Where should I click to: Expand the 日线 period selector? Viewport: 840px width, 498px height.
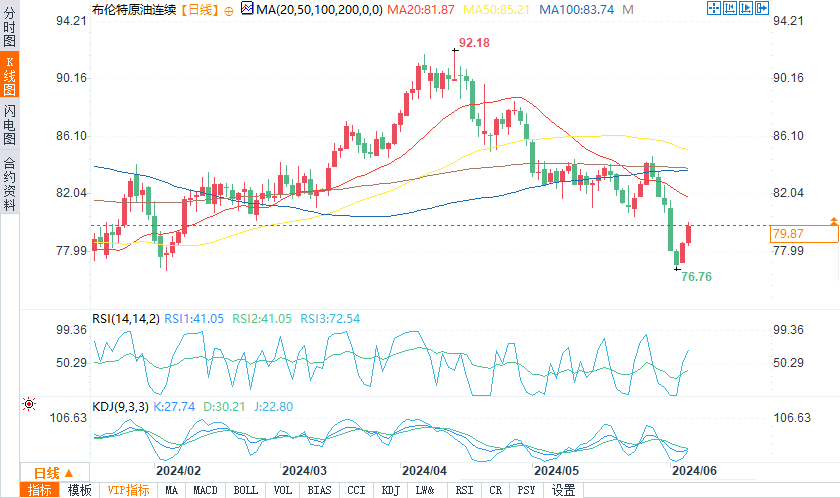coord(54,473)
